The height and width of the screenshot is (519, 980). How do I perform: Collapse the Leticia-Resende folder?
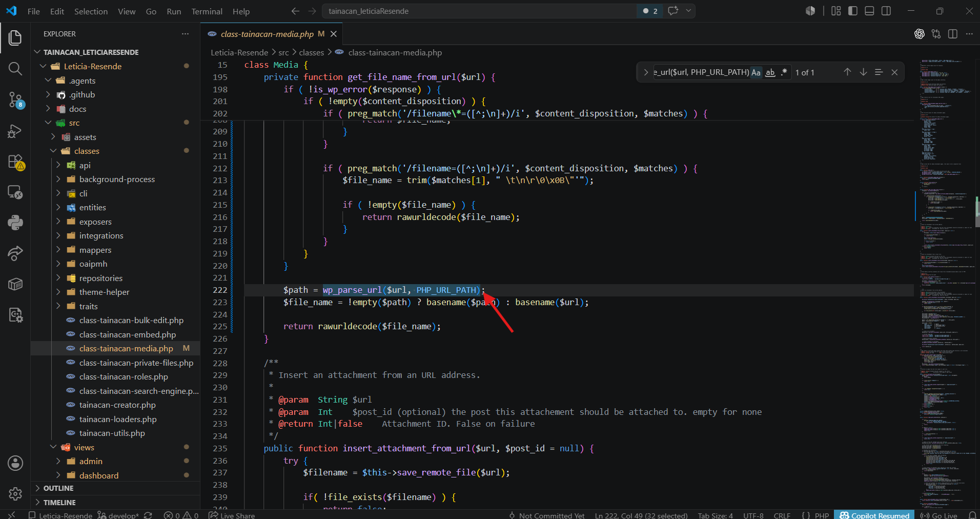click(44, 66)
